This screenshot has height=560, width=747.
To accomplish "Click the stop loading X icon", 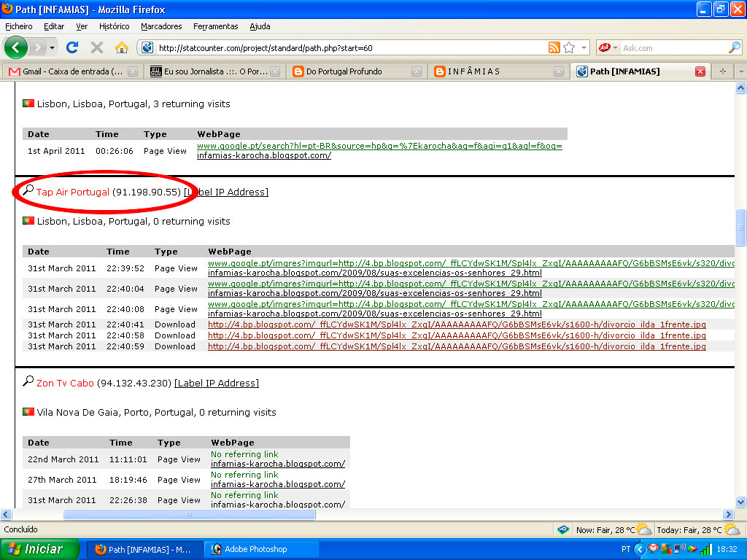I will pyautogui.click(x=97, y=47).
